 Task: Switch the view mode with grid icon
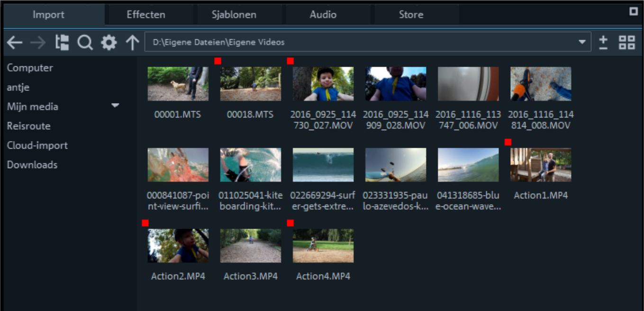(627, 43)
